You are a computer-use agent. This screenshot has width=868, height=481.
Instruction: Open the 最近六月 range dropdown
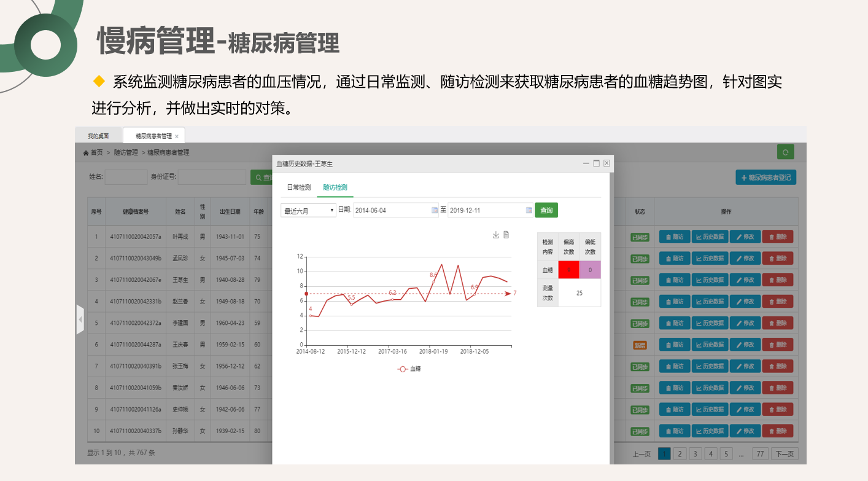(x=308, y=211)
